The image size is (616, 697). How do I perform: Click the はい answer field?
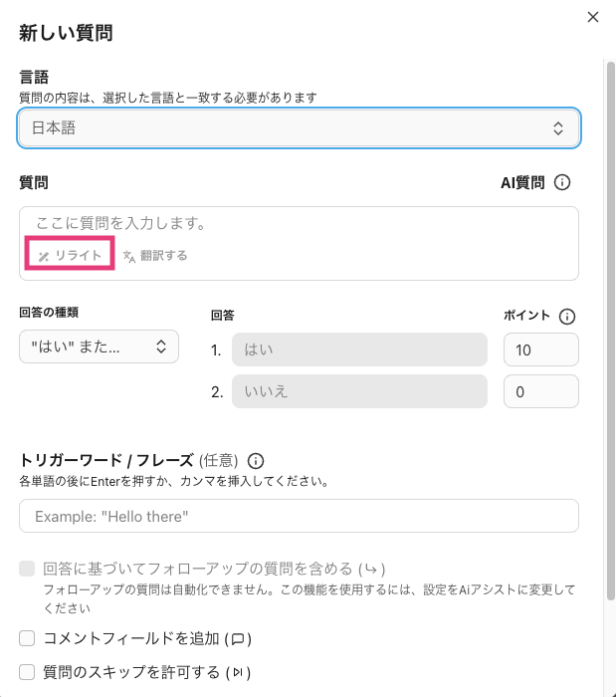click(x=359, y=349)
